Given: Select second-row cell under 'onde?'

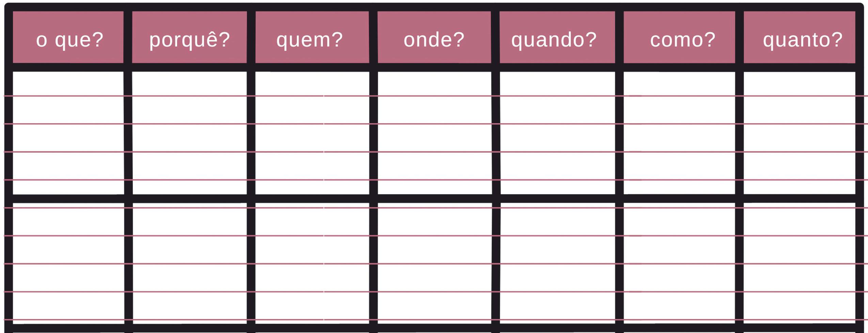Looking at the screenshot, I should click(435, 263).
